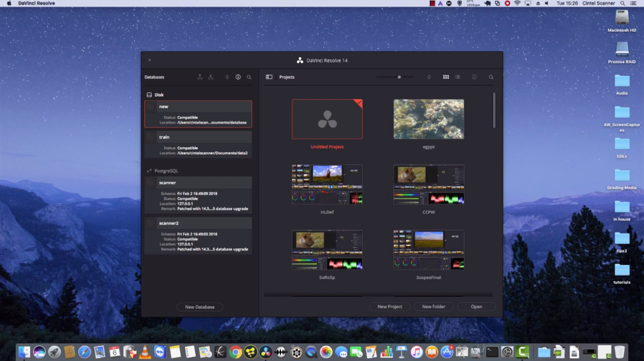The height and width of the screenshot is (361, 644).
Task: Open Messages from the dock
Action: [x=341, y=352]
